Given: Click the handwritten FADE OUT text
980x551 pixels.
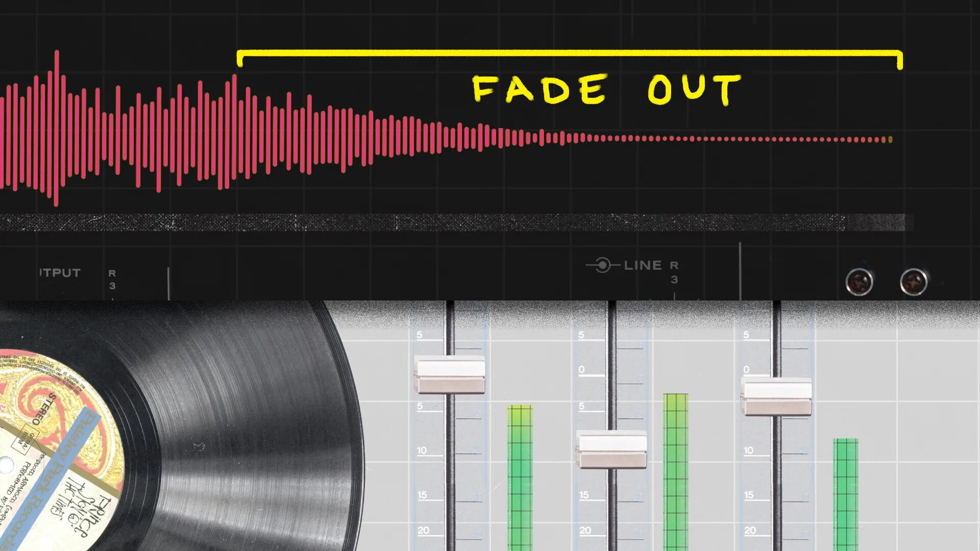Looking at the screenshot, I should tap(606, 89).
